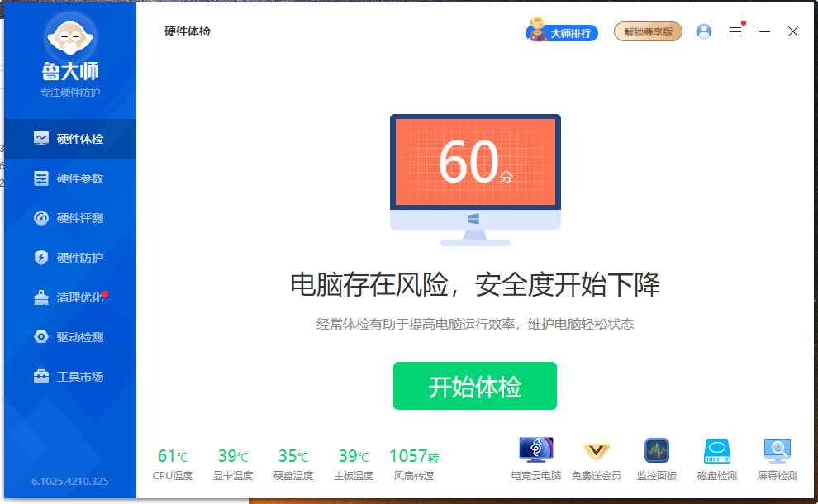818x504 pixels.
Task: Open the 大师排行 ranking button
Action: (561, 31)
